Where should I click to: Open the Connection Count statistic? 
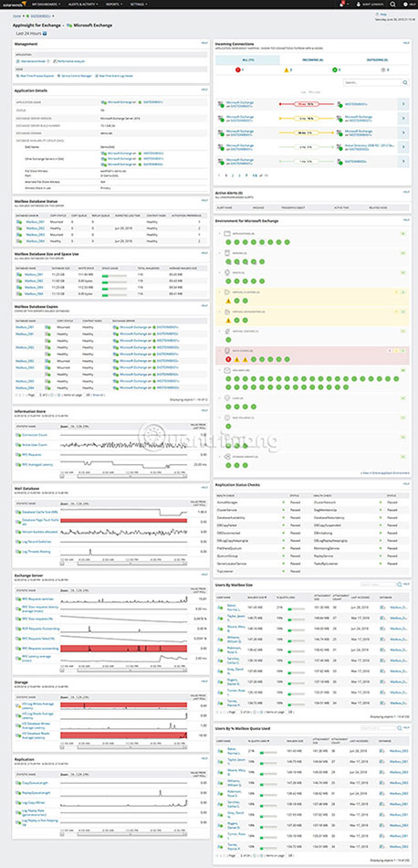(35, 436)
